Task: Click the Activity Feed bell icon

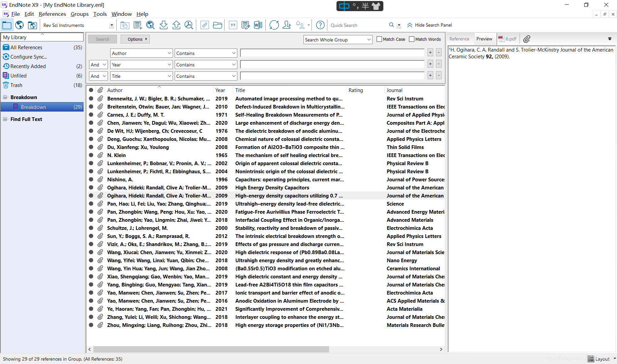Action: coord(300,25)
